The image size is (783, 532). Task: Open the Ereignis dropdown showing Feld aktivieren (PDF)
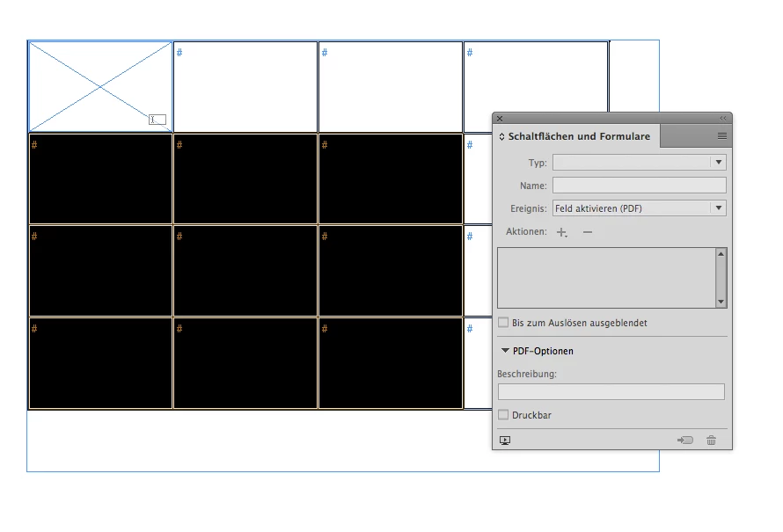tap(640, 208)
